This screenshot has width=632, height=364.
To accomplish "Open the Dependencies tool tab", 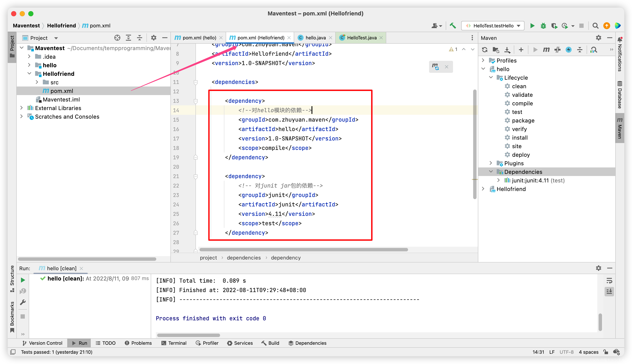I will 307,343.
